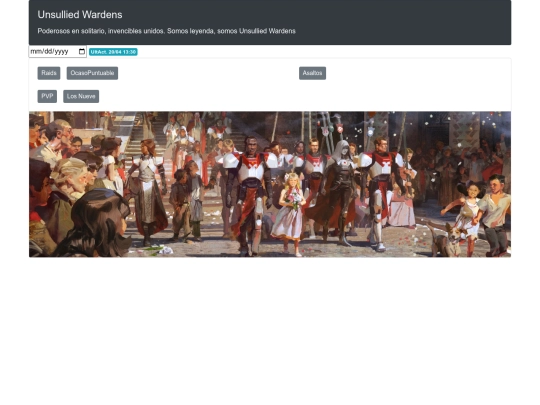Click the 'Poderosos en solitario' tagline text
This screenshot has width=540, height=405.
[x=166, y=31]
